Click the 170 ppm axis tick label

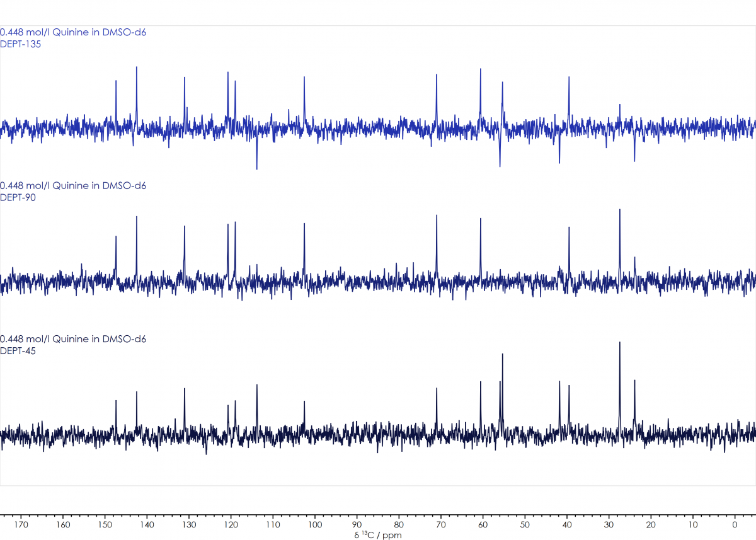[x=21, y=524]
